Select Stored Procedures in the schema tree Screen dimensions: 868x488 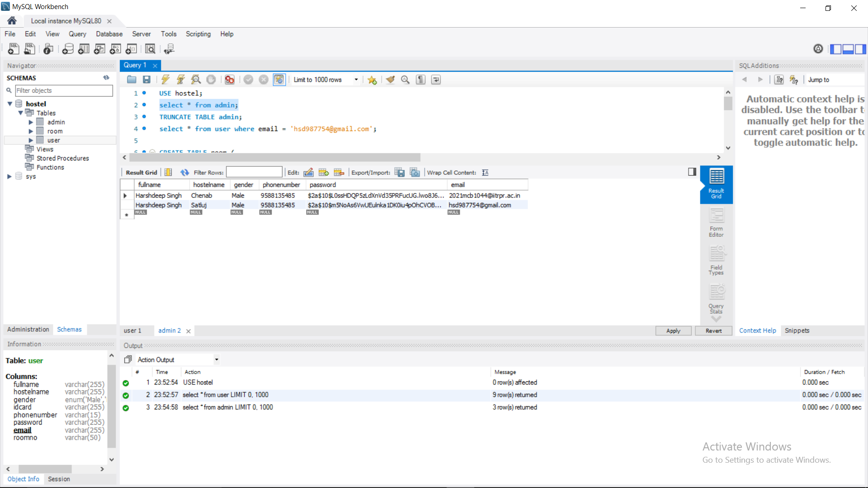coord(62,158)
